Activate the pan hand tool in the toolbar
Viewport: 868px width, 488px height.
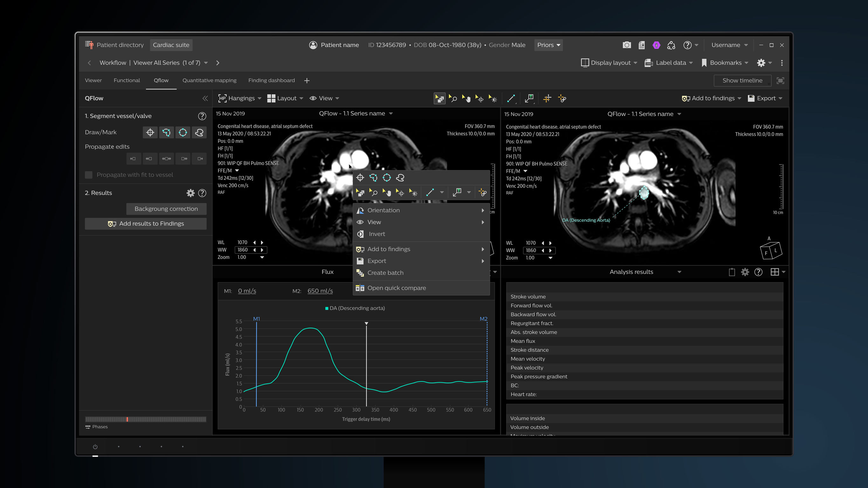click(x=466, y=98)
